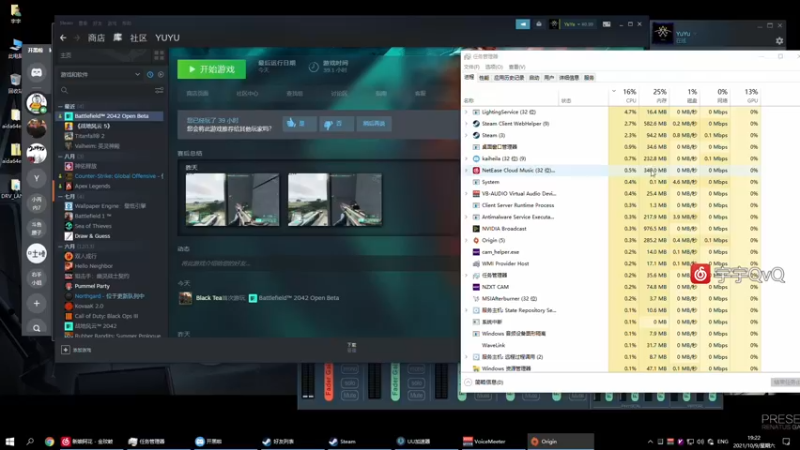Switch to 性能 tab in Task Manager
The image size is (800, 450).
484,78
